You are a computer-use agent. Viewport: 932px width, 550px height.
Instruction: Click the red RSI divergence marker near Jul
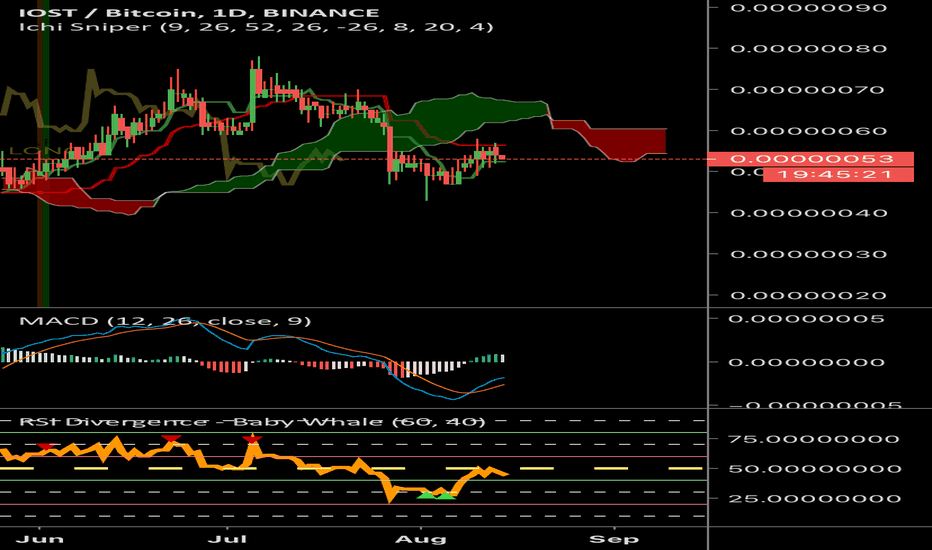click(252, 439)
